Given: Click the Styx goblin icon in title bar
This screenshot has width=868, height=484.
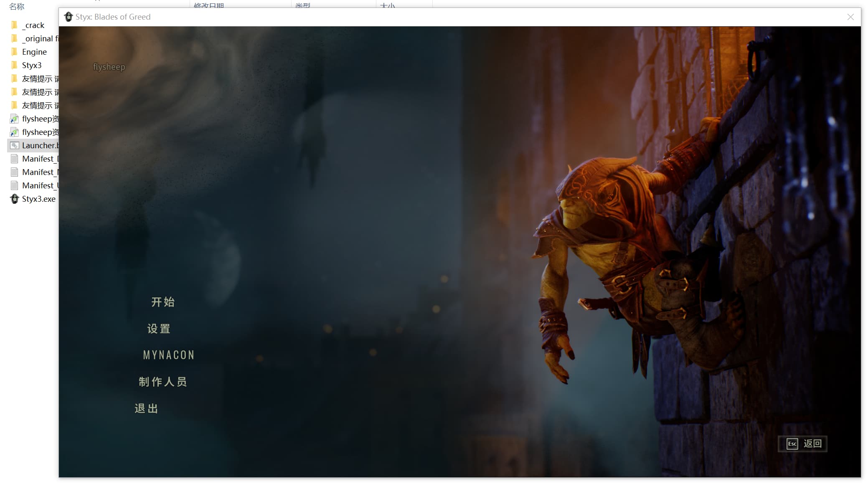Looking at the screenshot, I should click(69, 17).
